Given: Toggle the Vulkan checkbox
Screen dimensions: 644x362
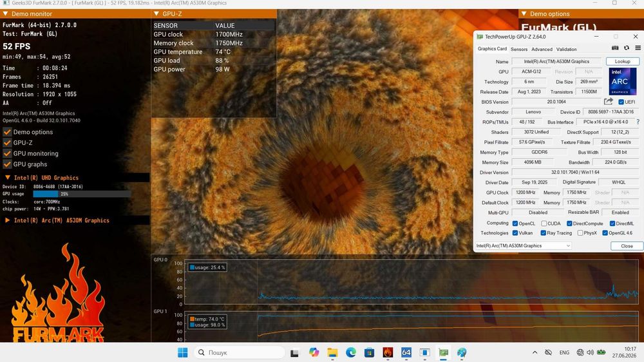Looking at the screenshot, I should (515, 233).
